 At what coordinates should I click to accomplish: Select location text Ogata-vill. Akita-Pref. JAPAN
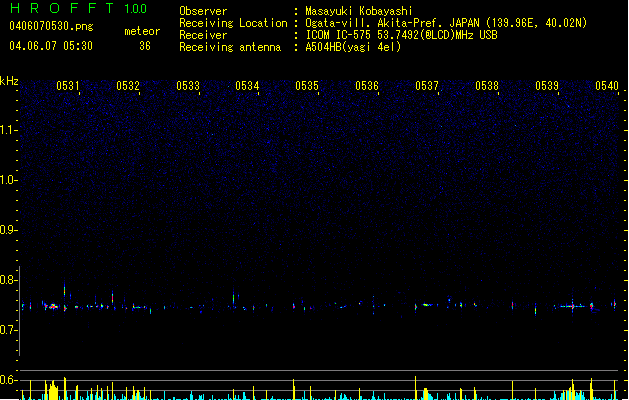pos(393,23)
